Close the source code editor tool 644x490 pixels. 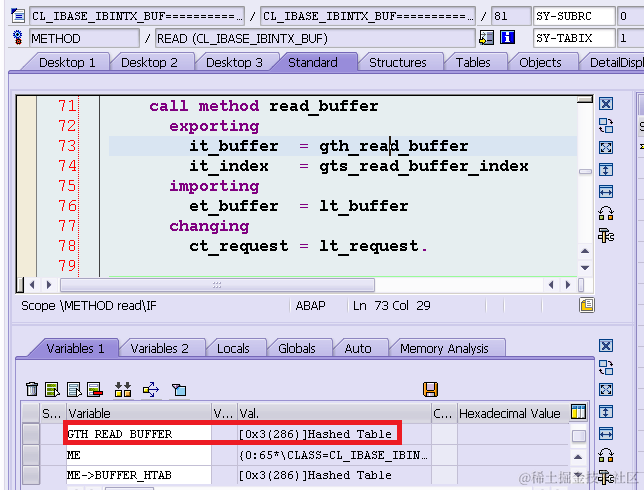(x=606, y=104)
